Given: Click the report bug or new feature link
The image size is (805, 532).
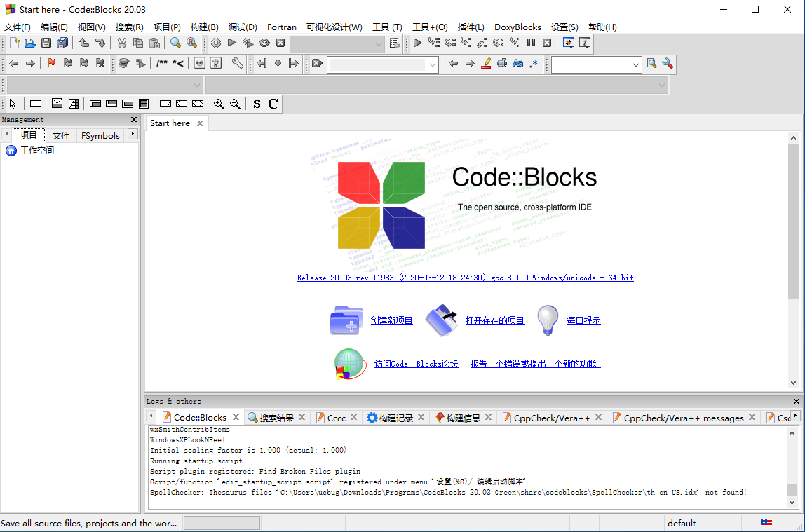Looking at the screenshot, I should (535, 363).
